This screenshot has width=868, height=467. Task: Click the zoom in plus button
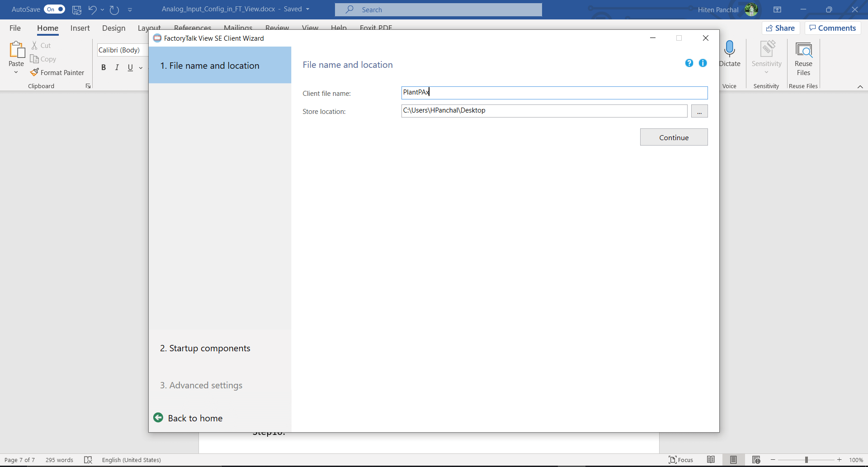tap(839, 460)
